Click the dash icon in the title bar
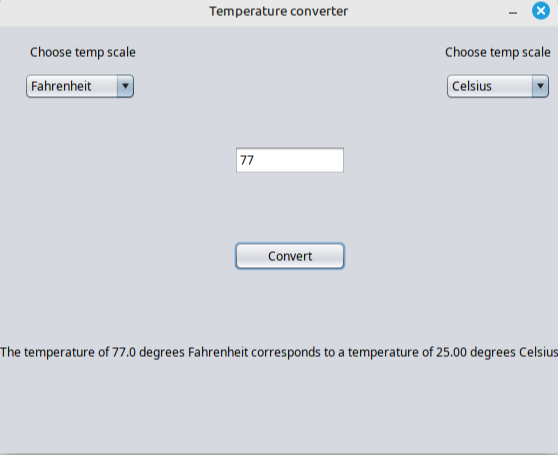The image size is (558, 455). point(513,13)
